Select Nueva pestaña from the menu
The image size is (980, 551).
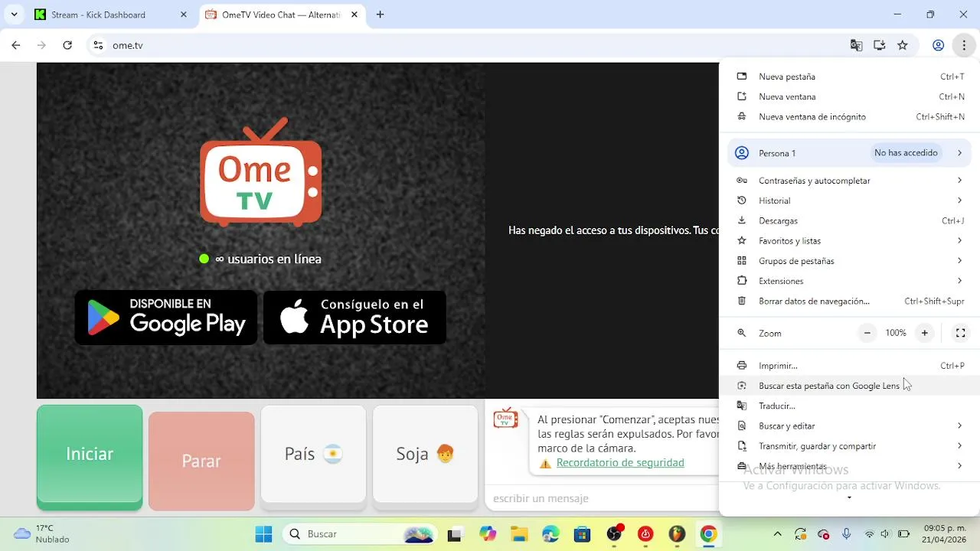[x=850, y=77]
